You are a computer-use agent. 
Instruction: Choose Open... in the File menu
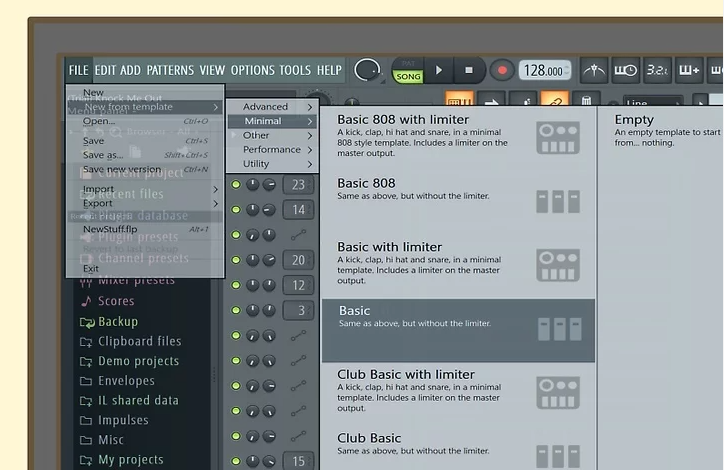145,121
